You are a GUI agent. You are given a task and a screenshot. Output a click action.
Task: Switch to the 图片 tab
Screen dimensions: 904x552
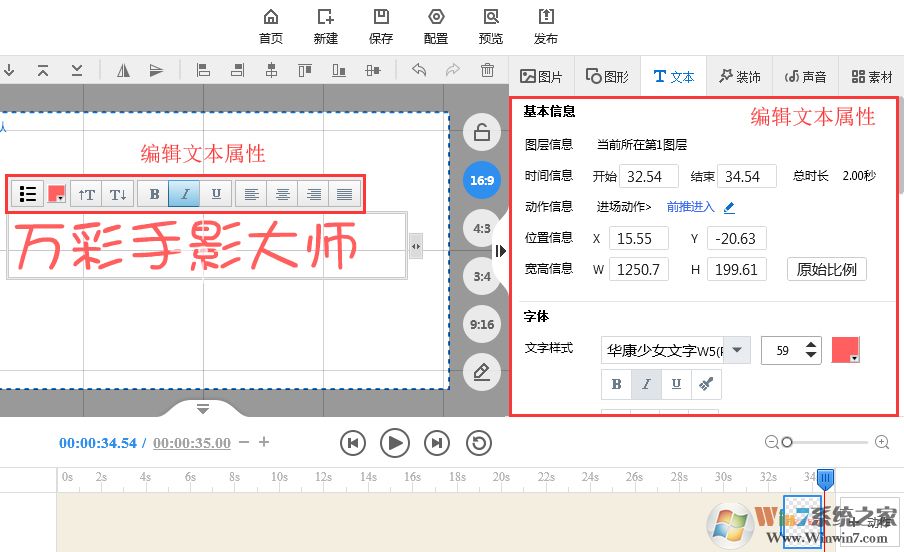[541, 76]
